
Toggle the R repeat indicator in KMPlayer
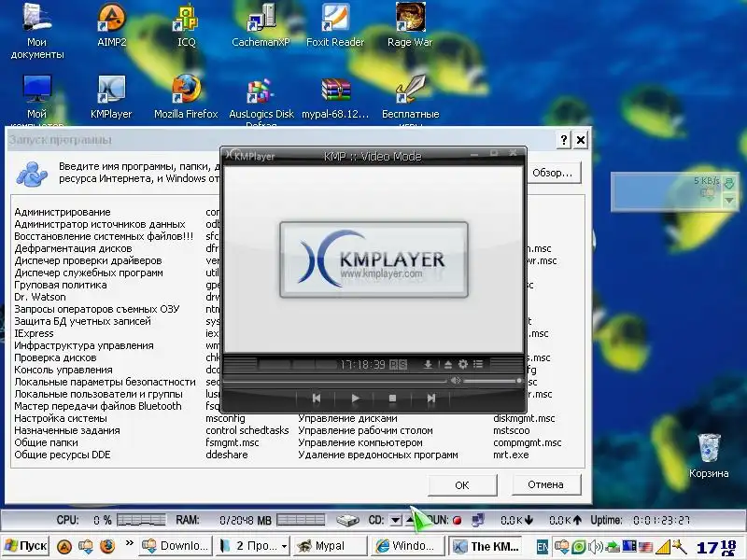pyautogui.click(x=393, y=365)
